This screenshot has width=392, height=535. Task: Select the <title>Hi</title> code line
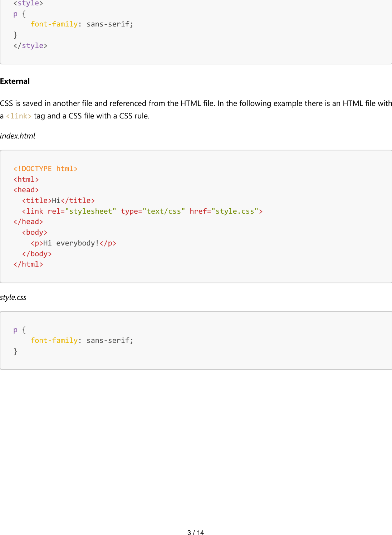point(58,200)
